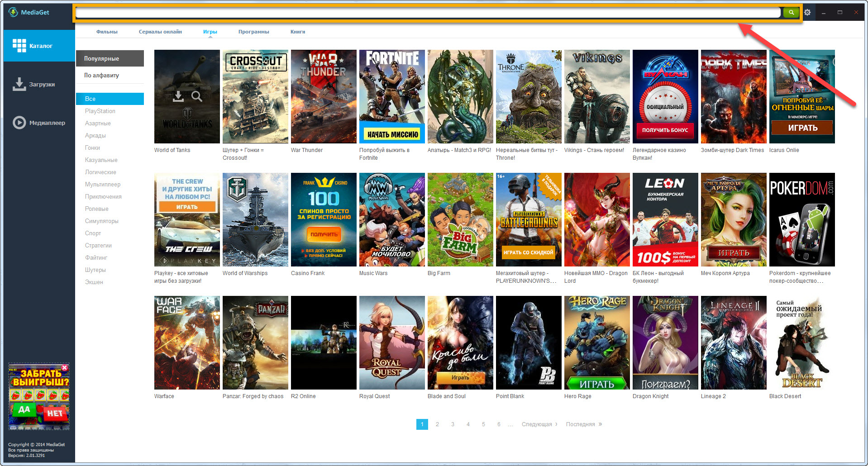Filter games by Приключения

(x=103, y=196)
